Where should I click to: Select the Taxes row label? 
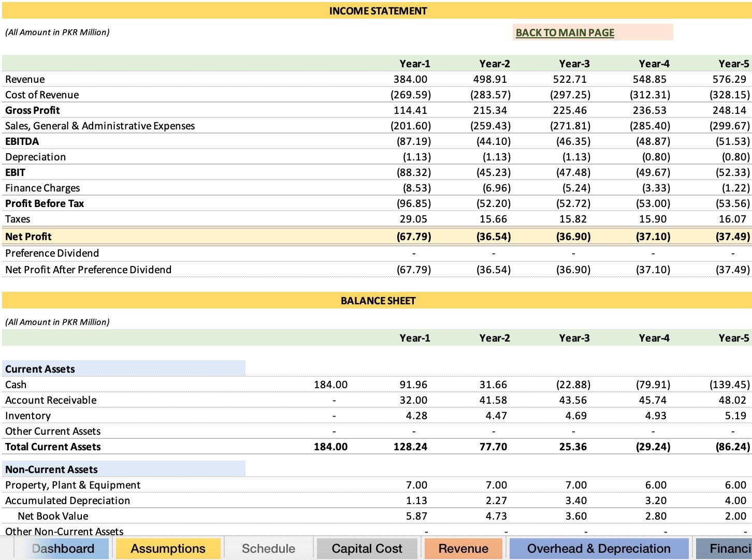(x=18, y=219)
